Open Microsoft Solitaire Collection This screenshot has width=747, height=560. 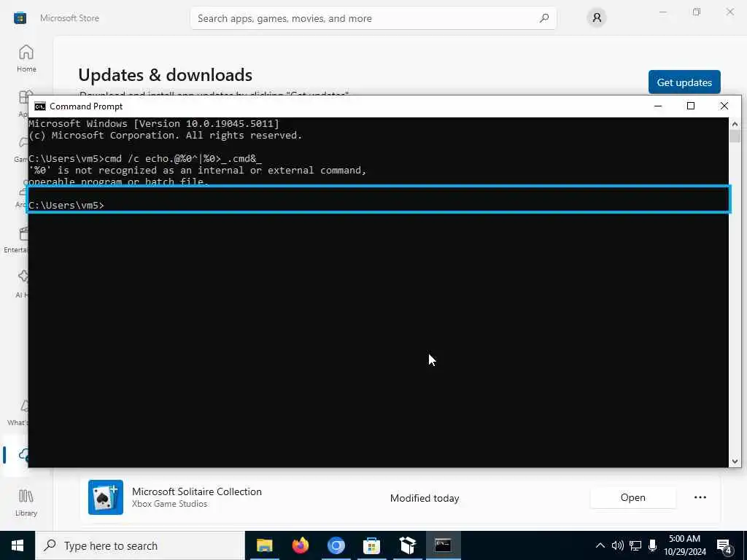click(632, 497)
